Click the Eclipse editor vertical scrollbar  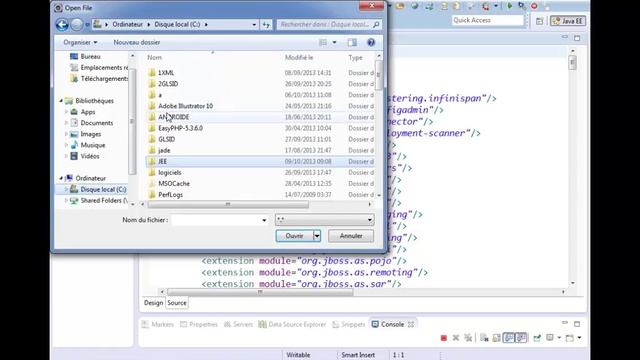click(x=573, y=63)
